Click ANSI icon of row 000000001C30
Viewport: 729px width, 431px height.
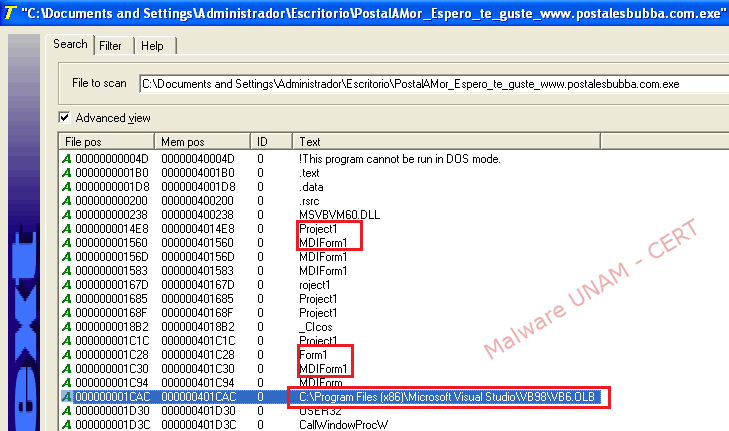pyautogui.click(x=67, y=369)
